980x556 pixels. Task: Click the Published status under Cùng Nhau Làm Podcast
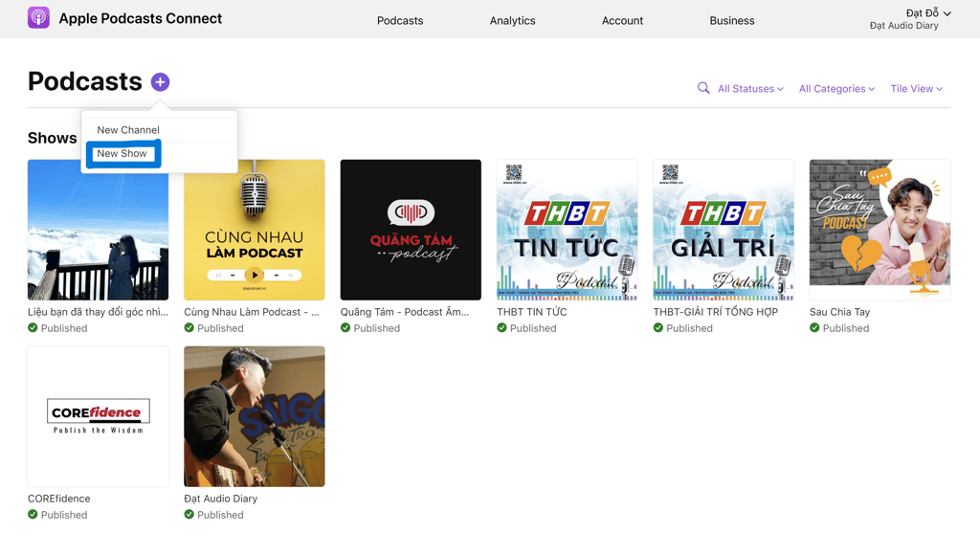[220, 328]
